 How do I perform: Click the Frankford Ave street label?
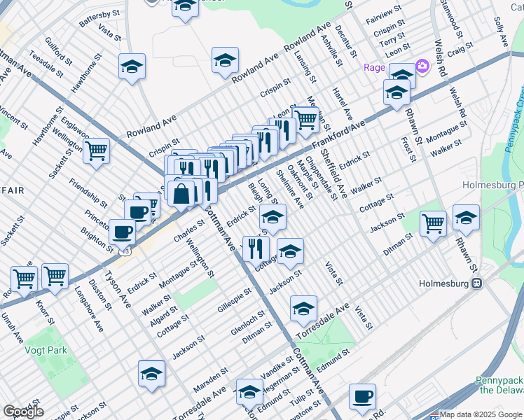coord(339,135)
